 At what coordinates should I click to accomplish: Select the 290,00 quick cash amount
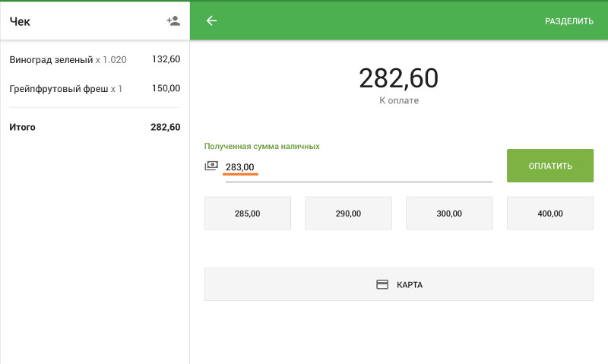348,214
